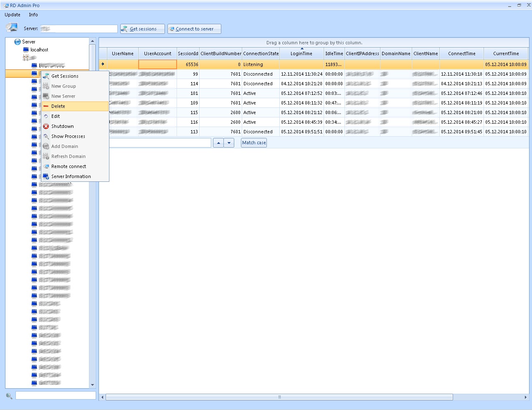Sort by the IdleTime column header
This screenshot has height=410, width=532.
pos(334,53)
